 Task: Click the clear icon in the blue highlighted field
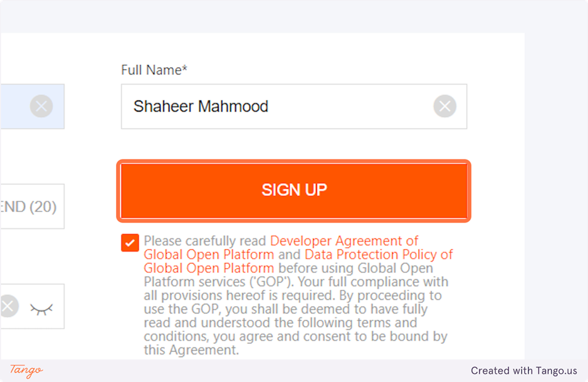click(x=41, y=107)
